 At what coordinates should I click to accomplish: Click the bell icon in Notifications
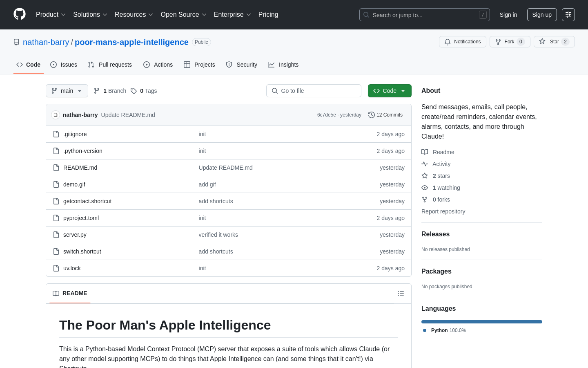click(448, 42)
